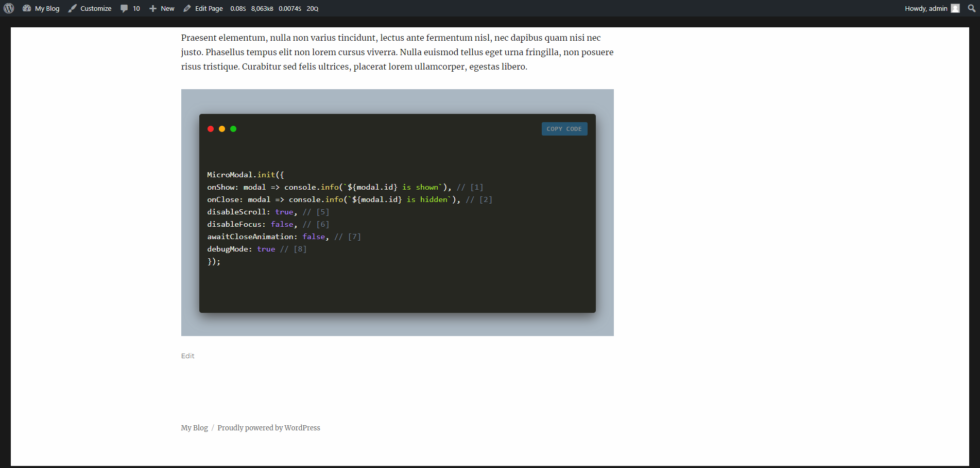Click the dashboard gauge icon beside My Blog
The image size is (980, 468).
[x=27, y=8]
